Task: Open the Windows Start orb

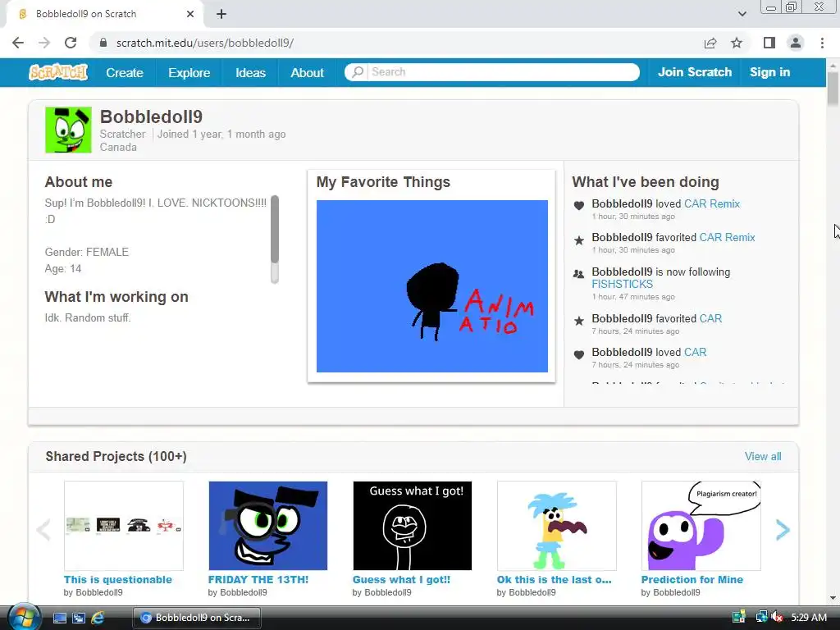Action: [24, 617]
